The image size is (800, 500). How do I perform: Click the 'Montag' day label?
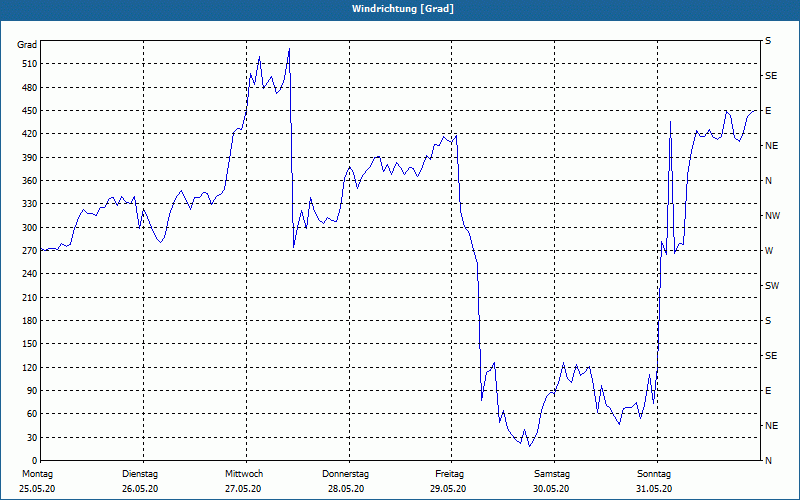[37, 474]
